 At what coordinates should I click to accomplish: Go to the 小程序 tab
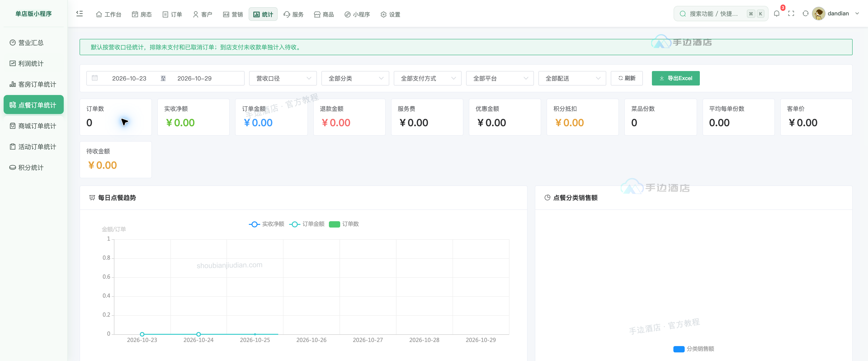click(x=357, y=14)
